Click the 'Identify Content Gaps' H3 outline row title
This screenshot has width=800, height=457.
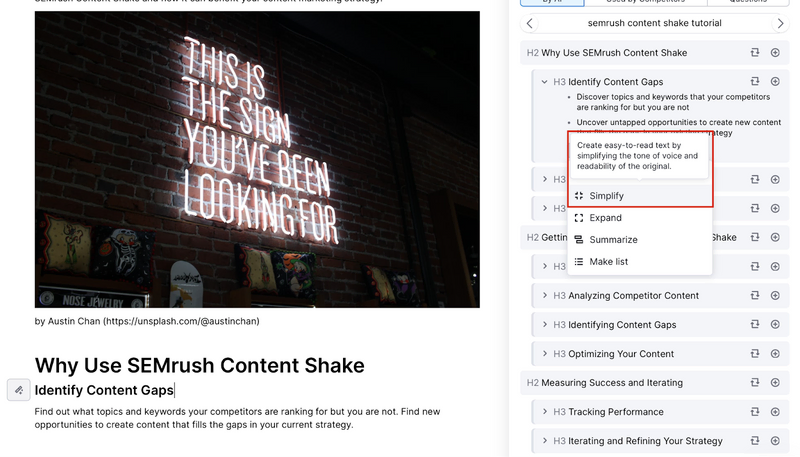615,82
